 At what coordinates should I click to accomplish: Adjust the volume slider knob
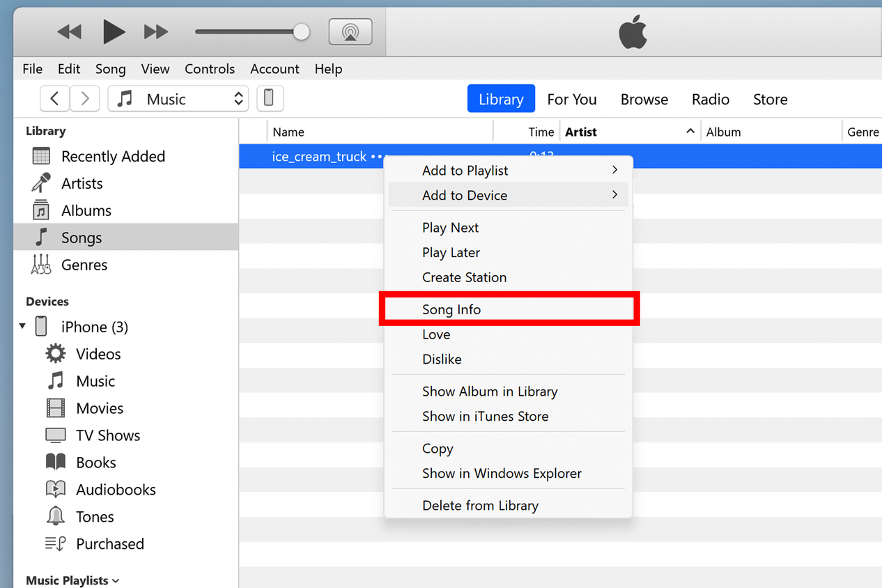(x=301, y=31)
